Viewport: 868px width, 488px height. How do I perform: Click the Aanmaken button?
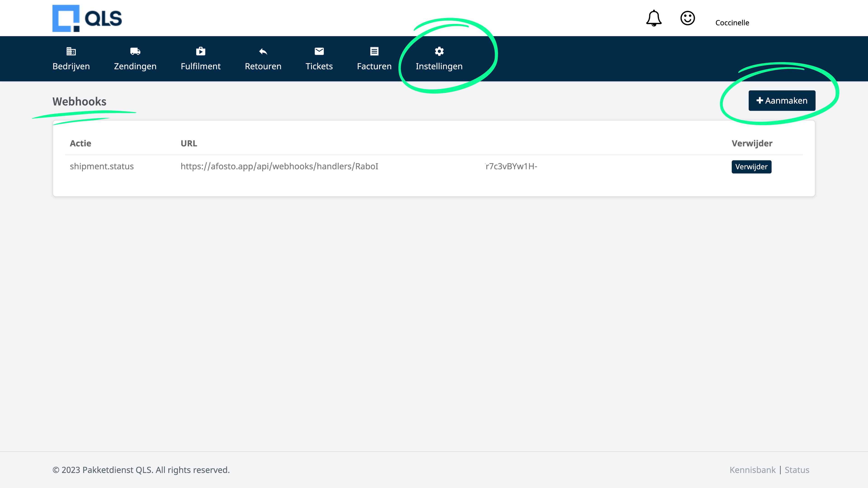(x=782, y=100)
